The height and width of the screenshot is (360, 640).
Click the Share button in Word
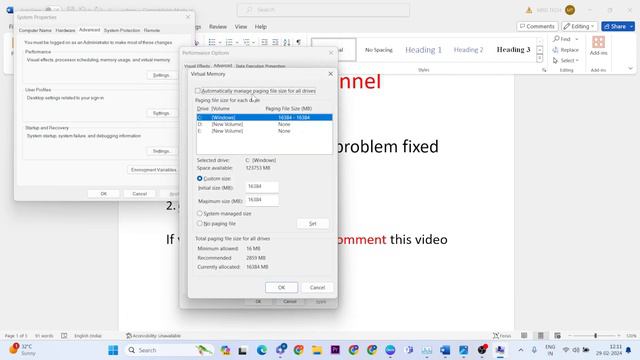[x=618, y=27]
